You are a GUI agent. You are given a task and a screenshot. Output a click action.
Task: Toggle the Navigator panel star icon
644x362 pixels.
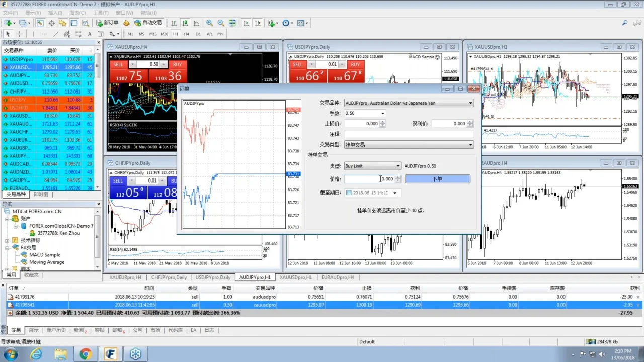pyautogui.click(x=62, y=23)
